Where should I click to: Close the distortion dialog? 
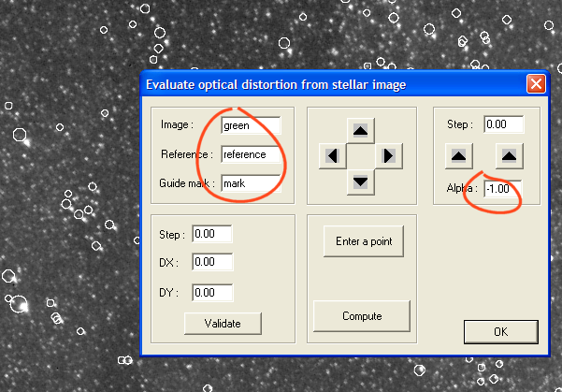point(536,84)
